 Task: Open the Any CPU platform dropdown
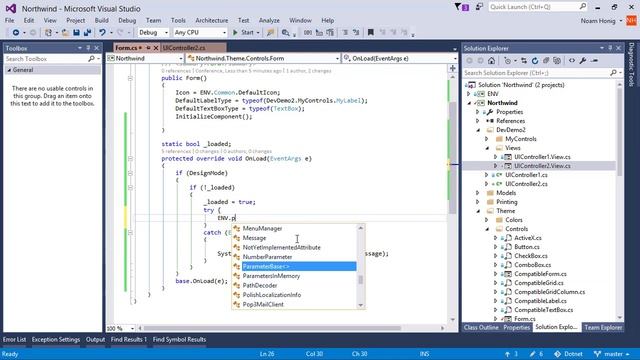pyautogui.click(x=224, y=33)
